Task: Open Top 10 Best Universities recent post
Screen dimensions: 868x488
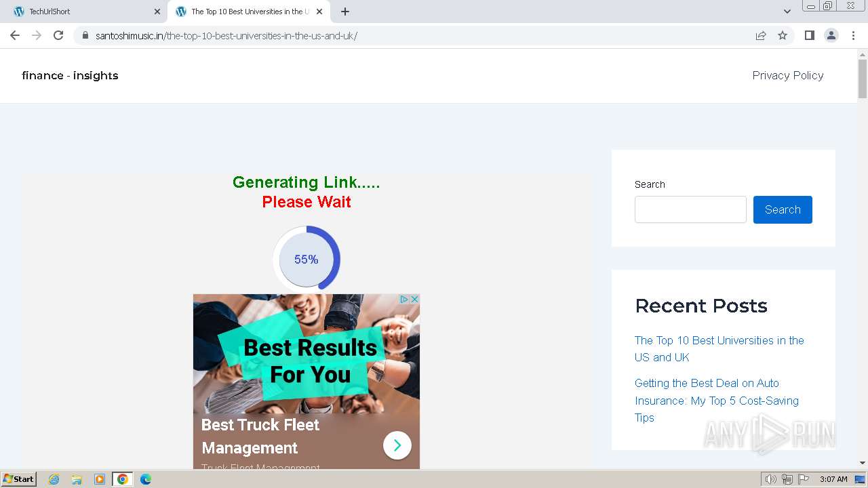Action: click(719, 348)
